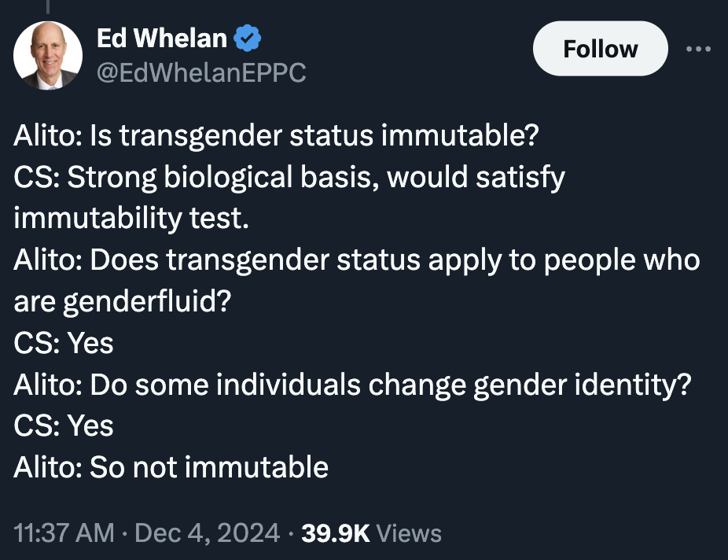Click the 'CS: Strong biological basis' line

pyautogui.click(x=289, y=178)
